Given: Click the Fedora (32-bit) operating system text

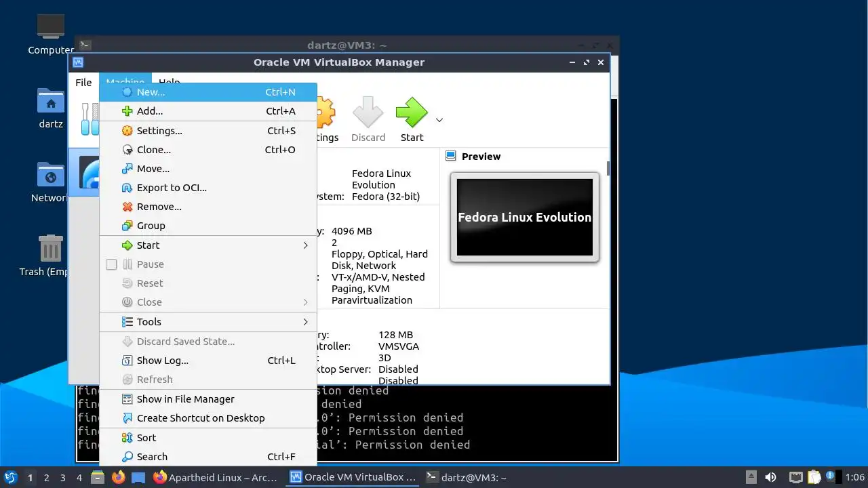Looking at the screenshot, I should point(386,197).
